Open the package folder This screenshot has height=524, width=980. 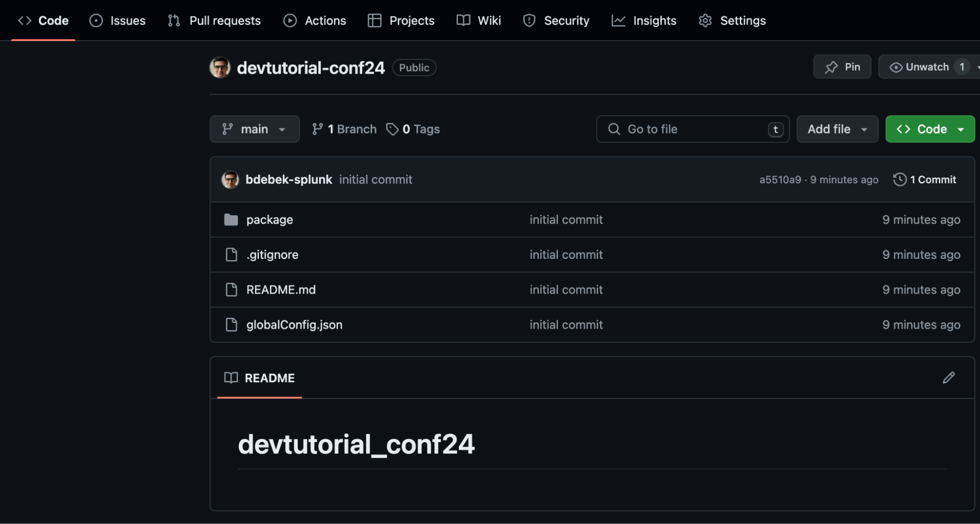(270, 220)
